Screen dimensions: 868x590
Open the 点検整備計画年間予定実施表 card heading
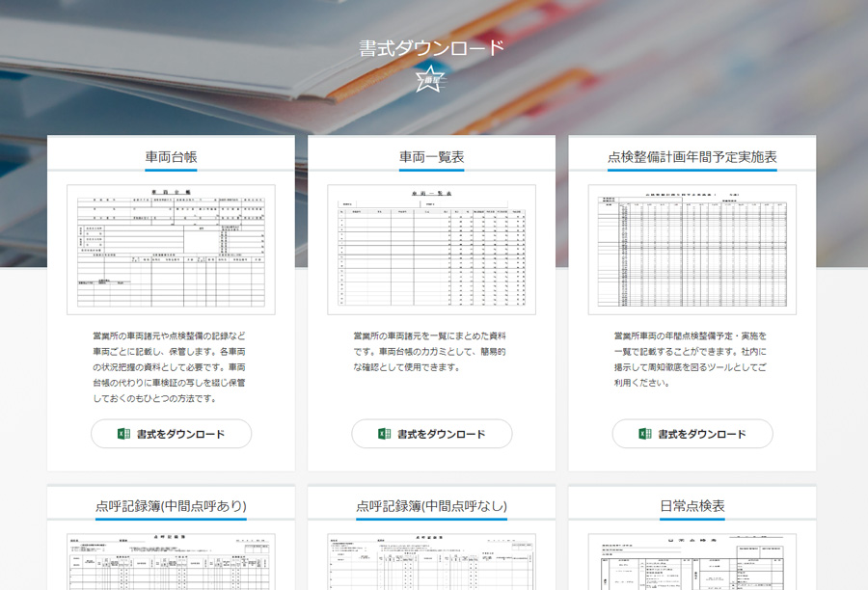[694, 158]
